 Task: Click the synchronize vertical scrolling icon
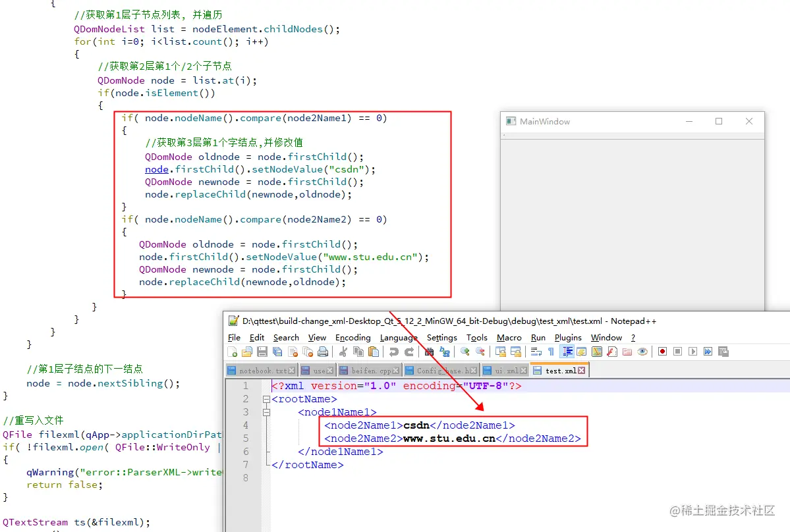tap(500, 352)
